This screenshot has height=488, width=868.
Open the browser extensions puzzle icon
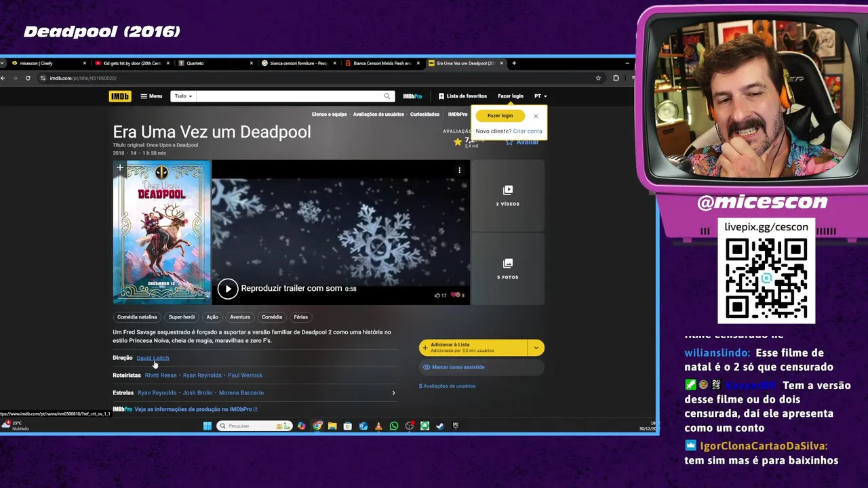click(x=616, y=78)
